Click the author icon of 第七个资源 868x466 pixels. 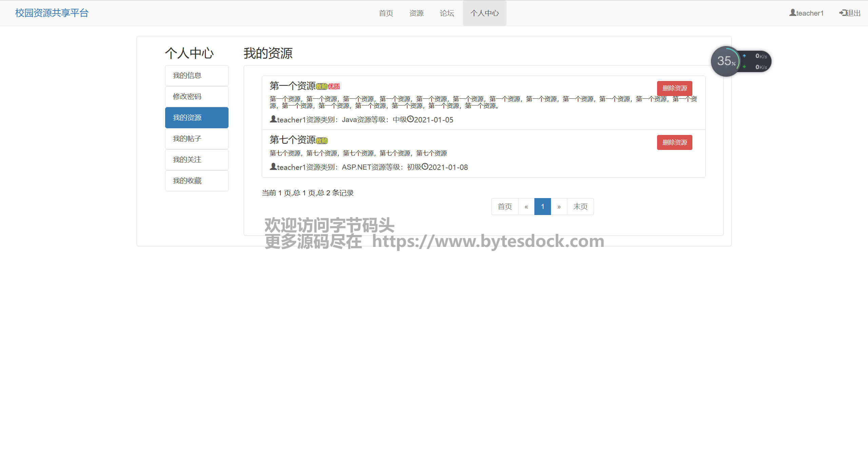(273, 167)
